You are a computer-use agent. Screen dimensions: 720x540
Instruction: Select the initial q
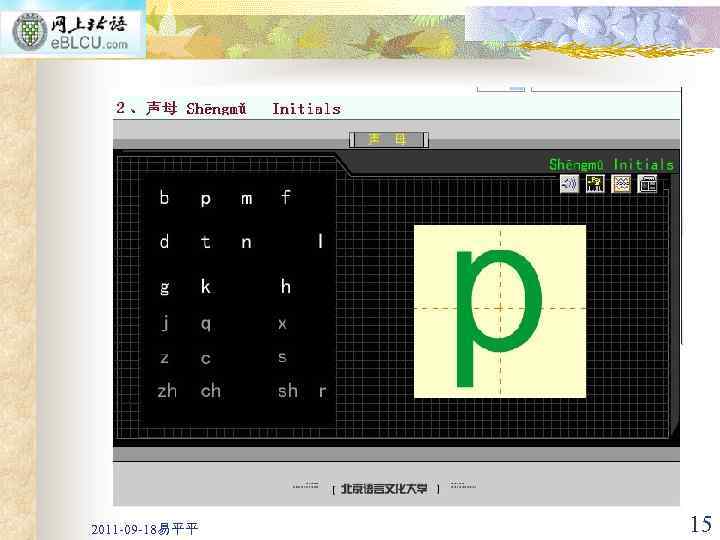pos(206,325)
